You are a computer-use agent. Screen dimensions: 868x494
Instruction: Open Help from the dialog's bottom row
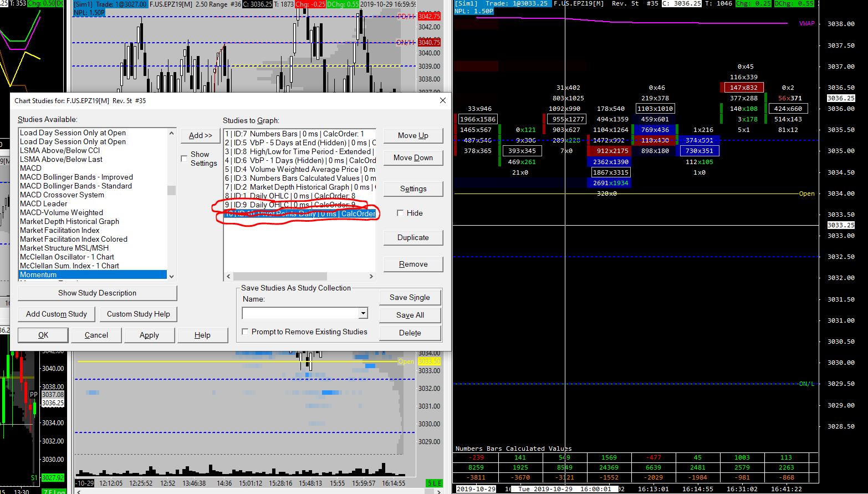click(x=202, y=335)
